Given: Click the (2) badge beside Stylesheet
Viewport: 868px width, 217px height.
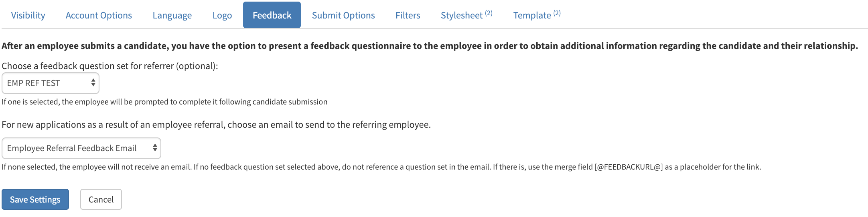Looking at the screenshot, I should (489, 13).
